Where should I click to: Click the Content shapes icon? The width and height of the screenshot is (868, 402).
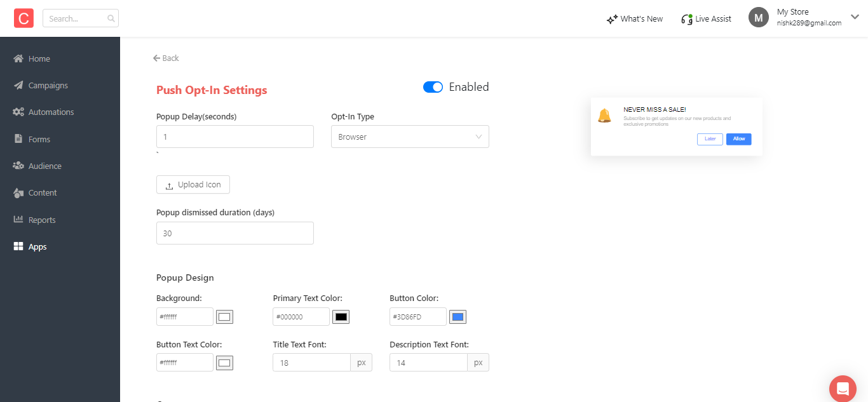tap(18, 192)
